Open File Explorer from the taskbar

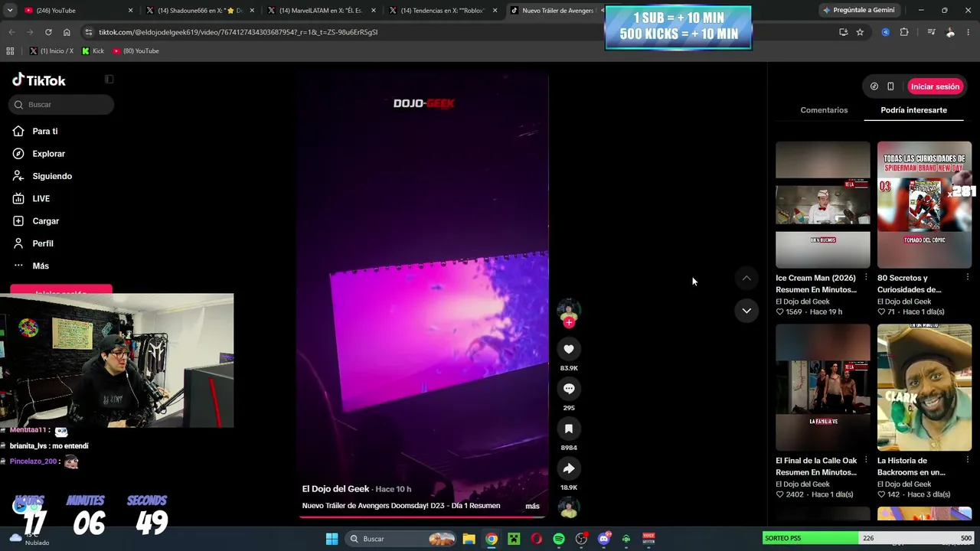coord(469,539)
